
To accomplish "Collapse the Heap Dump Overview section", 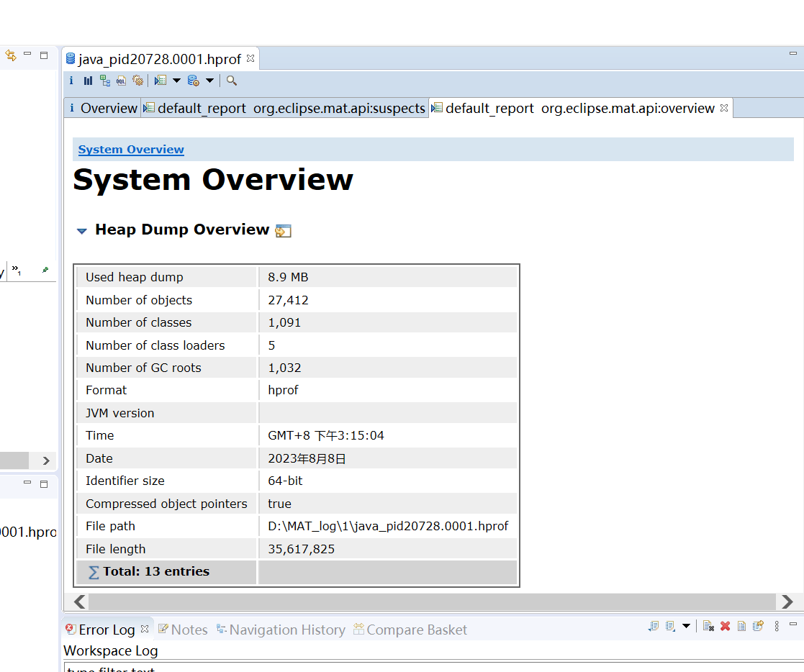I will 82,231.
